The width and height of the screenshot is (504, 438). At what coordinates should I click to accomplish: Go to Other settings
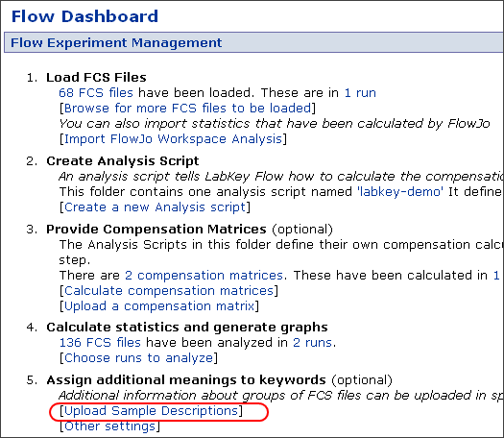(x=109, y=426)
